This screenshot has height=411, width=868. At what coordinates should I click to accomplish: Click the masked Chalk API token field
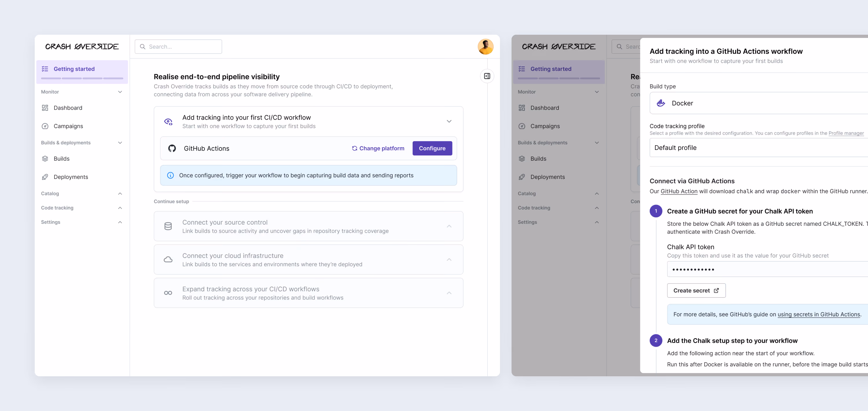coord(768,269)
